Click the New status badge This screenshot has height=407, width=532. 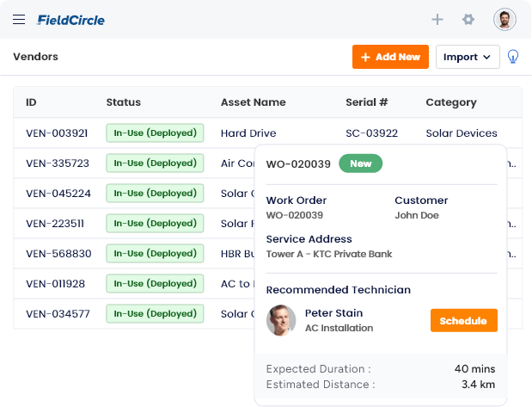point(361,163)
